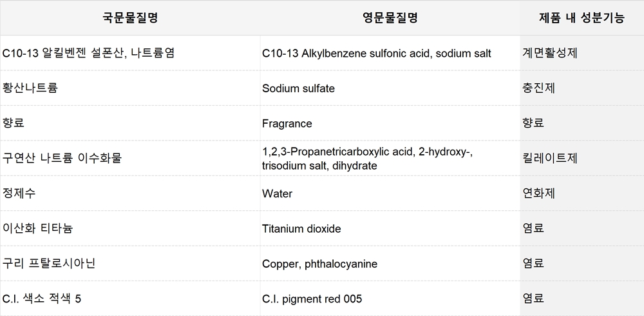Click the 영문물질명 column header
644x316 pixels.
pos(390,17)
